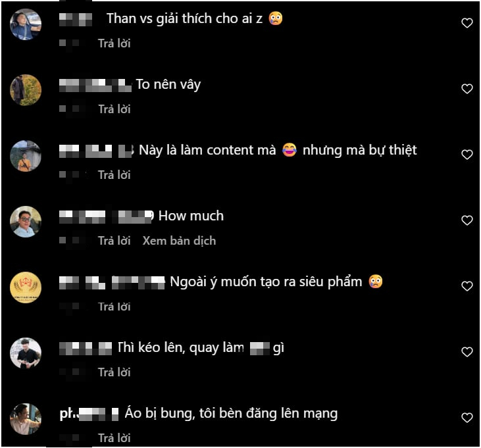This screenshot has height=448, width=481.
Task: Tap heart on 'Này là làm content' comment
Action: click(x=467, y=155)
